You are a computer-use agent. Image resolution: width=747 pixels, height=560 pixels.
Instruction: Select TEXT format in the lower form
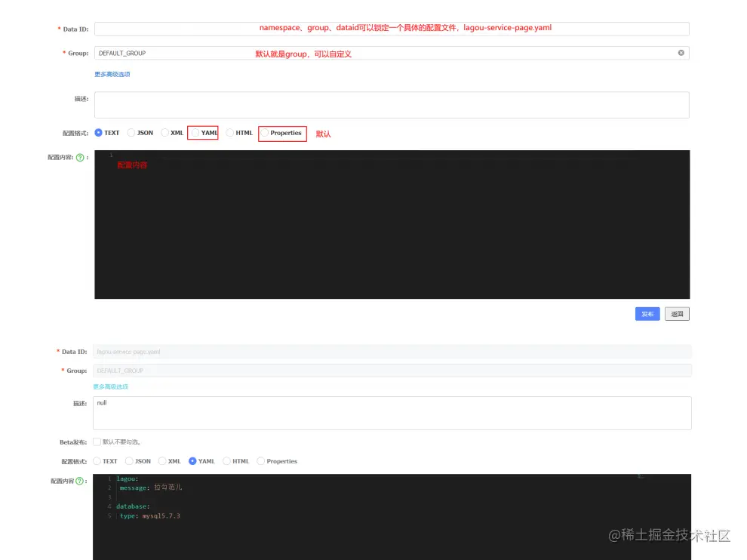coord(97,461)
